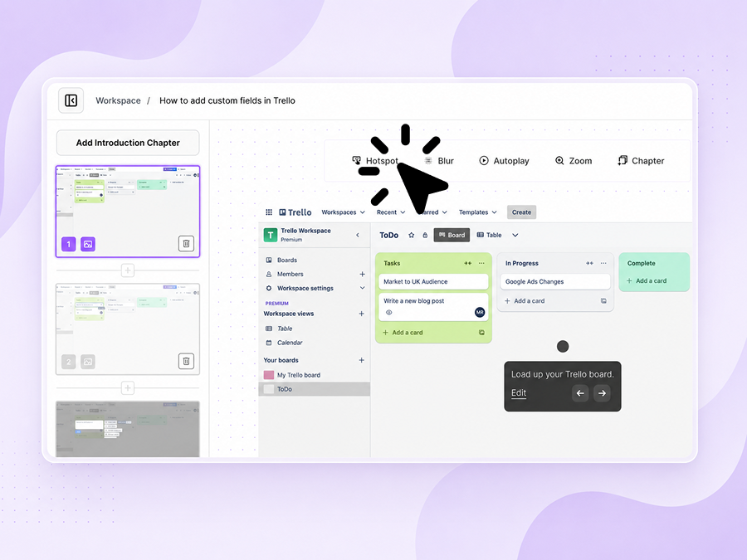Click the ToDo board title
The image size is (747, 560).
click(388, 236)
